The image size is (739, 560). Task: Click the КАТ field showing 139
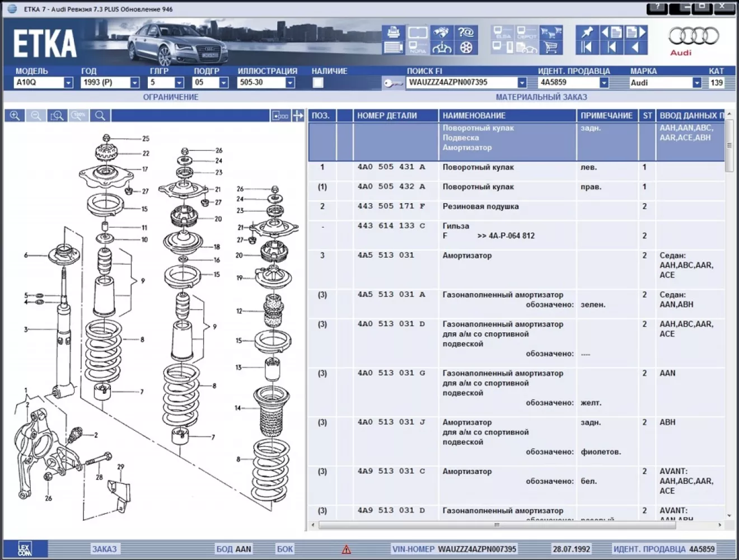pyautogui.click(x=716, y=83)
